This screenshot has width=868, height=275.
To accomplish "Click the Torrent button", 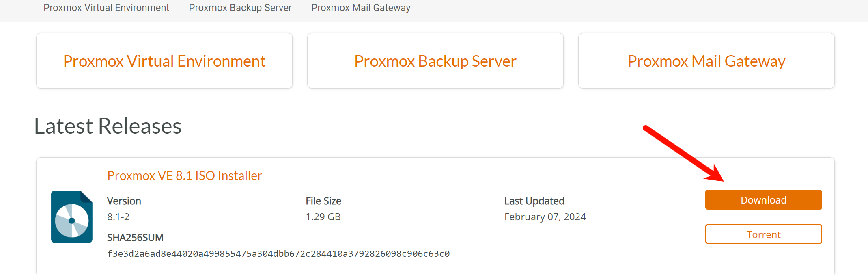I will (x=763, y=234).
